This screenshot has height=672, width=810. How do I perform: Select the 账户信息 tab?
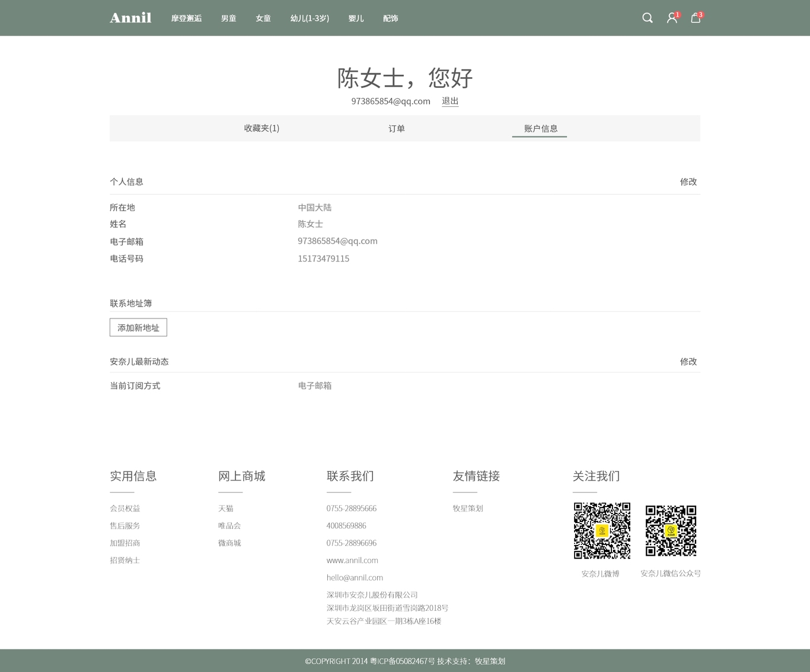pyautogui.click(x=540, y=129)
